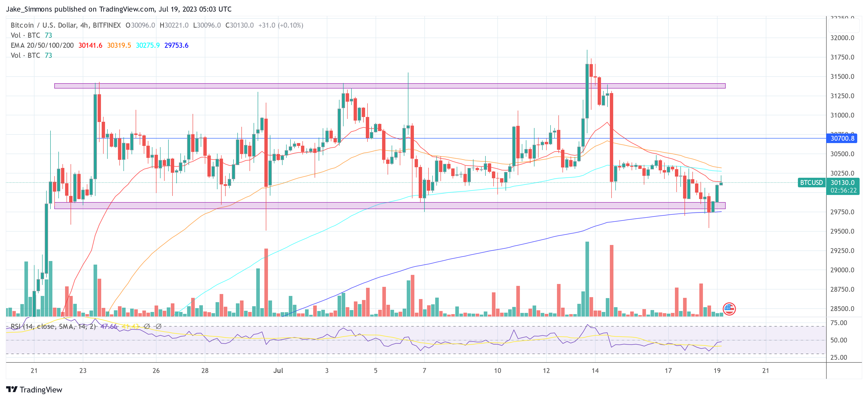Click the BTCUSD symbol tag
The height and width of the screenshot is (400, 868).
pos(811,182)
